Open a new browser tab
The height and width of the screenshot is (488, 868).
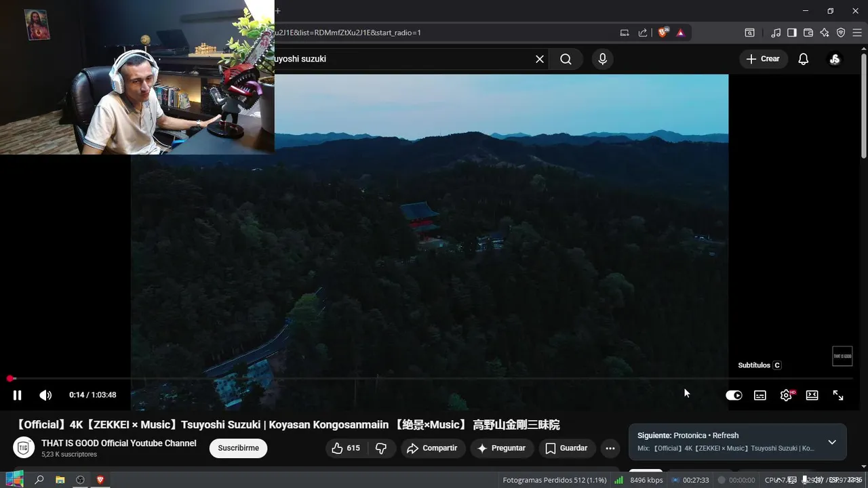[277, 11]
